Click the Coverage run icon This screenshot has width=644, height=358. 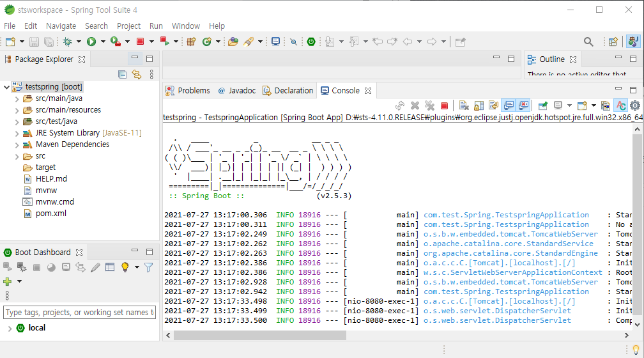click(x=116, y=42)
